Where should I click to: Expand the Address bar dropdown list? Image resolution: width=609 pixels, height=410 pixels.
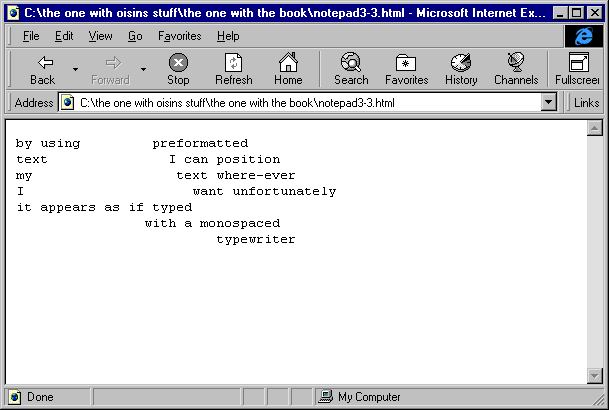548,102
